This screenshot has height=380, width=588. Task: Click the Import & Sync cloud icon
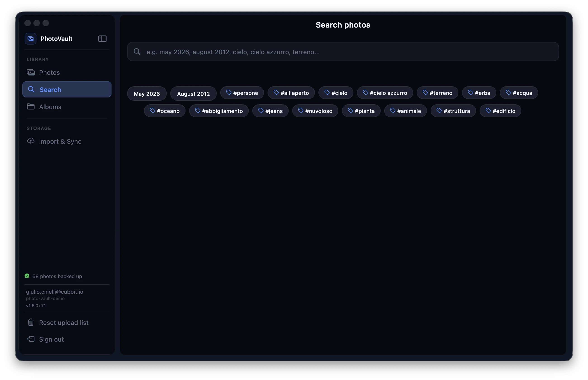[x=31, y=141]
